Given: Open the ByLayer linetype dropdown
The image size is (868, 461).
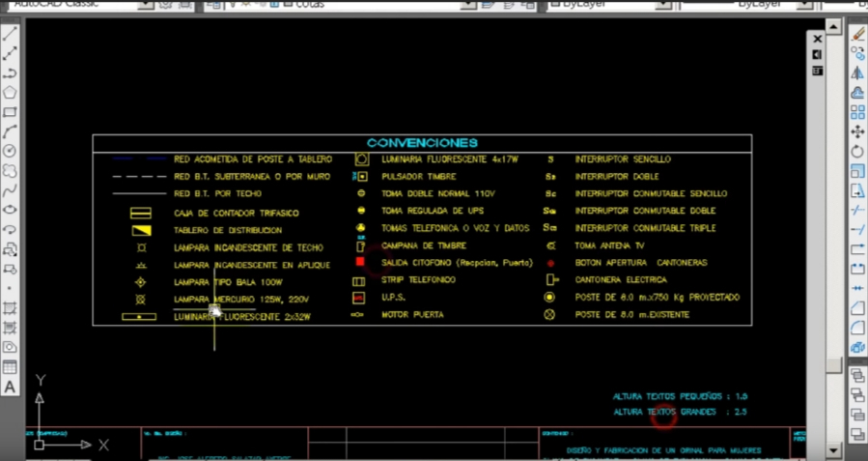Looking at the screenshot, I should 803,4.
